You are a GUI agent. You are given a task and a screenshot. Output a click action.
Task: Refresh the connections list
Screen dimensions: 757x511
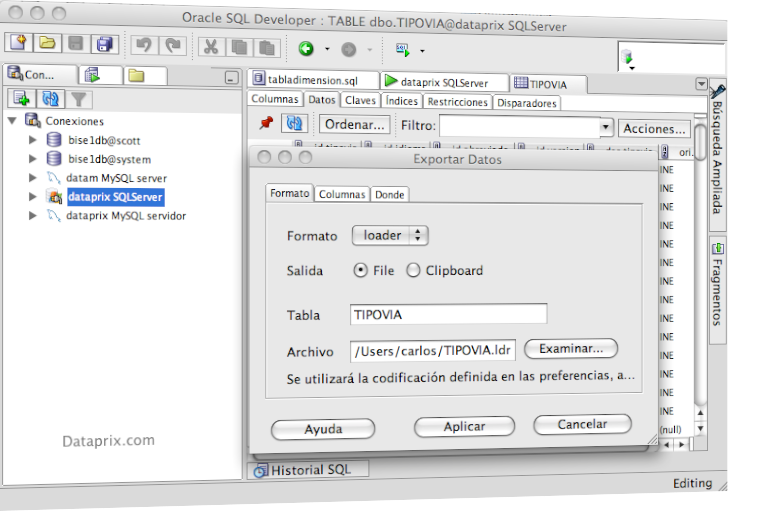pos(50,99)
